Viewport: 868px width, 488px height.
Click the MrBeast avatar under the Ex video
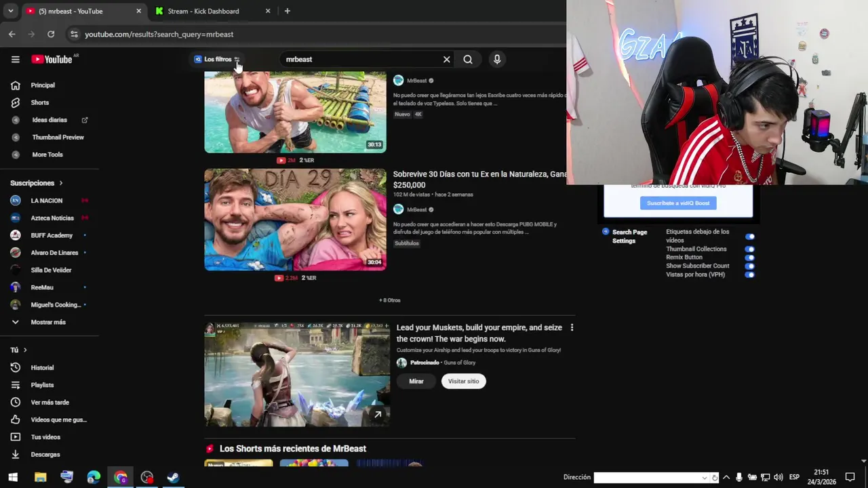399,209
